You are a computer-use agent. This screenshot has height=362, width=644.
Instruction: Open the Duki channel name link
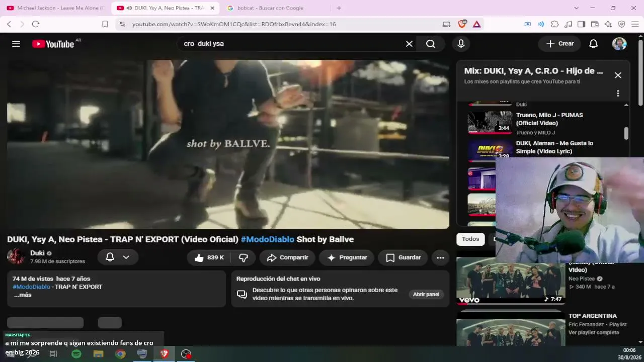(37, 253)
